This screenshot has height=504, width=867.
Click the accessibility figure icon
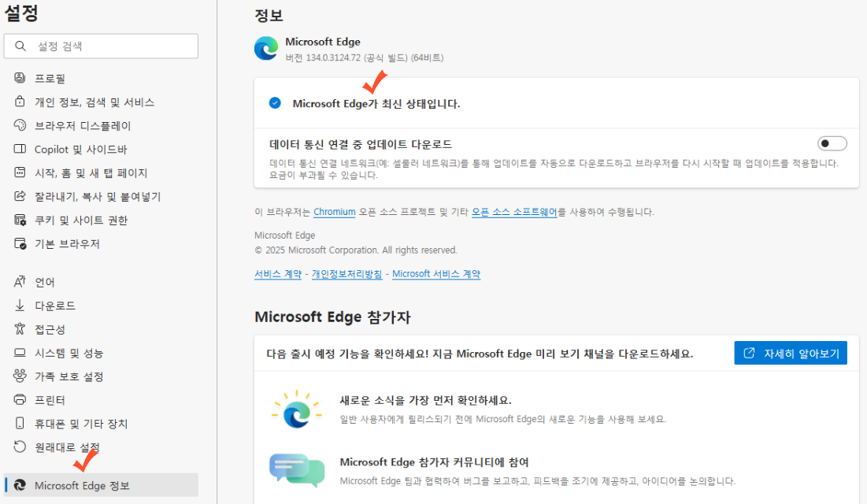coord(20,329)
